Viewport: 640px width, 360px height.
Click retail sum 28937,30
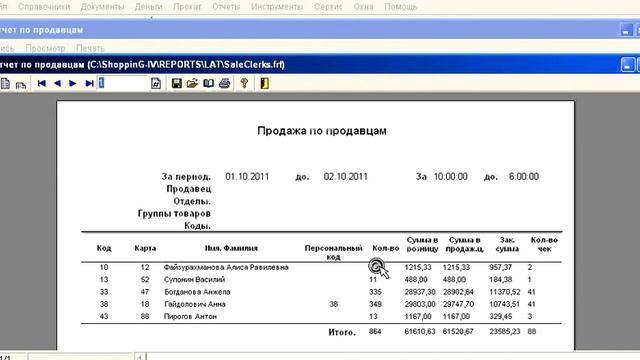click(x=420, y=292)
